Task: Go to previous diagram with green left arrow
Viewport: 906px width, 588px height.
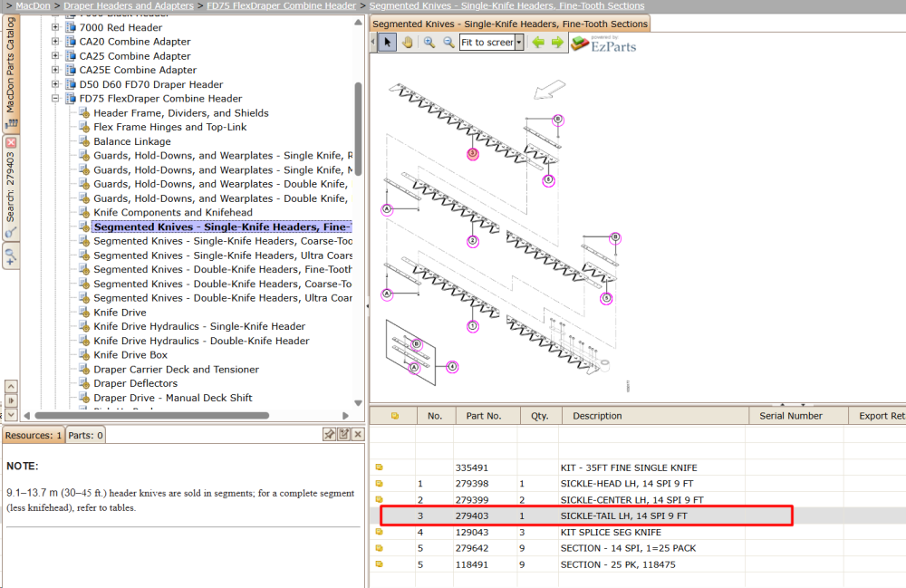Action: pyautogui.click(x=538, y=43)
